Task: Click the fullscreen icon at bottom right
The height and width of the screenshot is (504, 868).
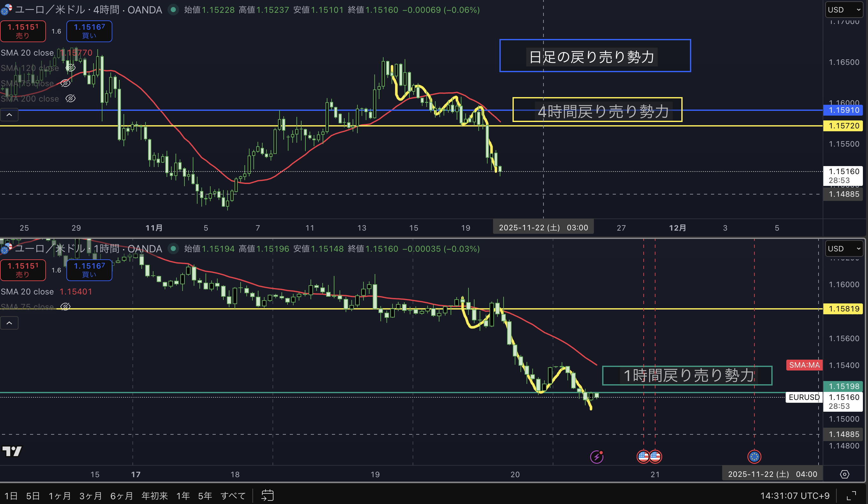Action: pos(851,496)
